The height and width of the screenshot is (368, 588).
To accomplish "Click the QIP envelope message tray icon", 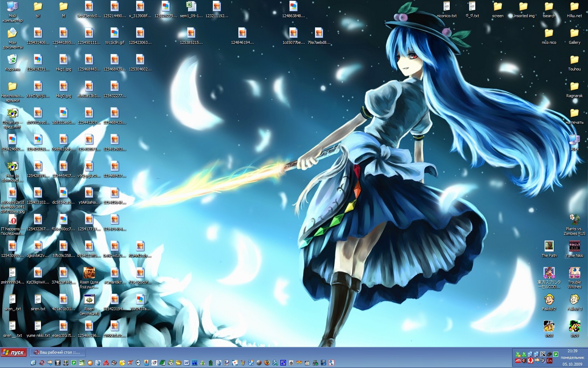I will 518,354.
